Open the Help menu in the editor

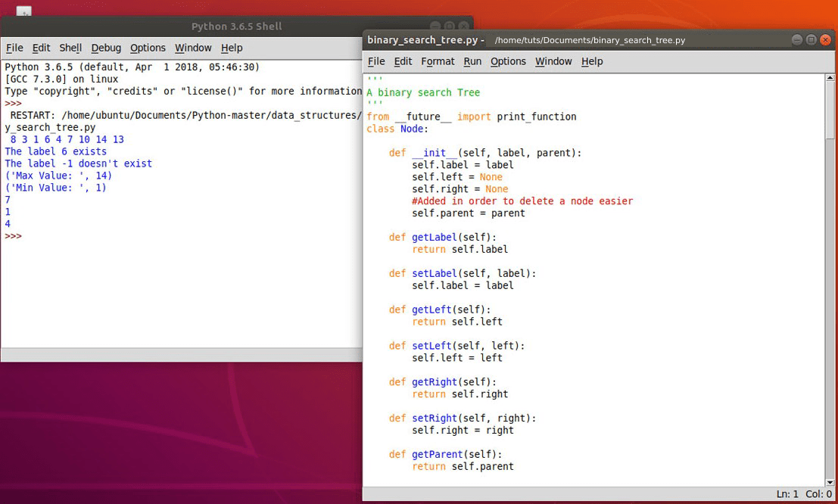pyautogui.click(x=592, y=61)
